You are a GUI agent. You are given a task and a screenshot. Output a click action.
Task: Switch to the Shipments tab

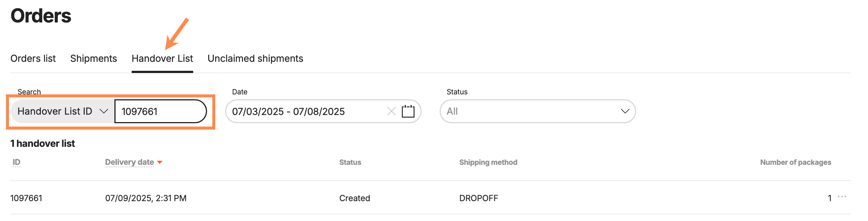coord(93,58)
